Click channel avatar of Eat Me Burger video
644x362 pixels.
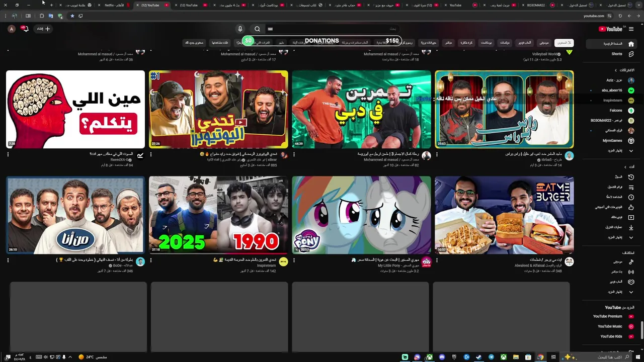[x=569, y=261]
